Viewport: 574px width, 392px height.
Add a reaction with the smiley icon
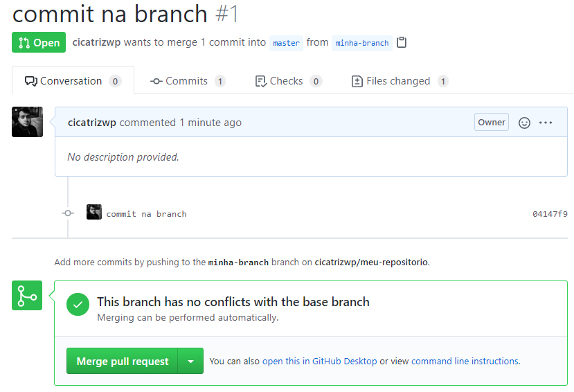(x=524, y=123)
